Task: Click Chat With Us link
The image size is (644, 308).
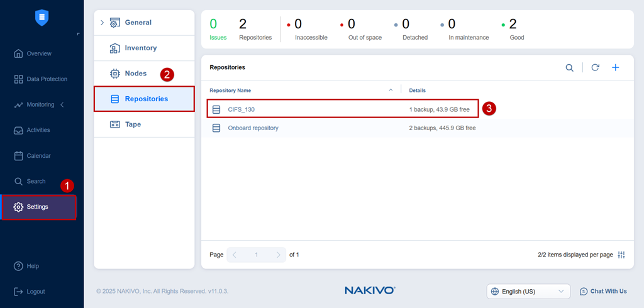Action: pos(608,291)
